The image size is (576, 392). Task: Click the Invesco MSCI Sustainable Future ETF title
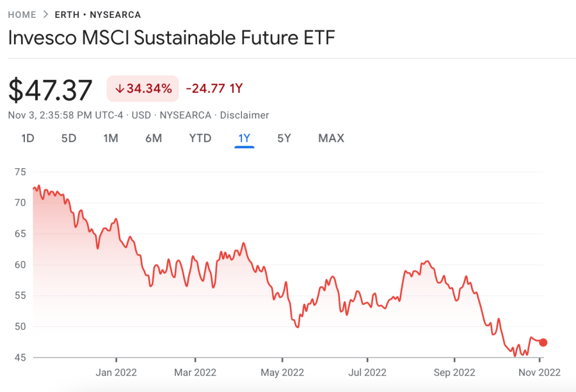pyautogui.click(x=172, y=37)
